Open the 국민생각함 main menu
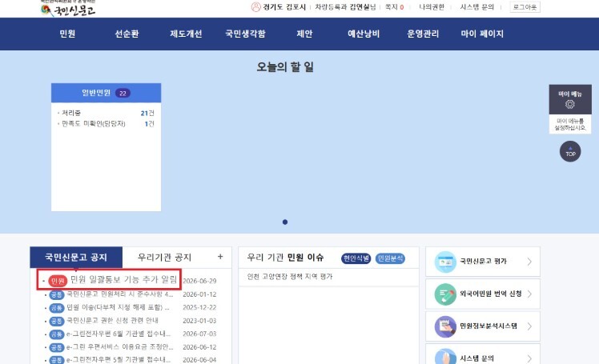Viewport: 599px width, 364px height. coord(245,34)
